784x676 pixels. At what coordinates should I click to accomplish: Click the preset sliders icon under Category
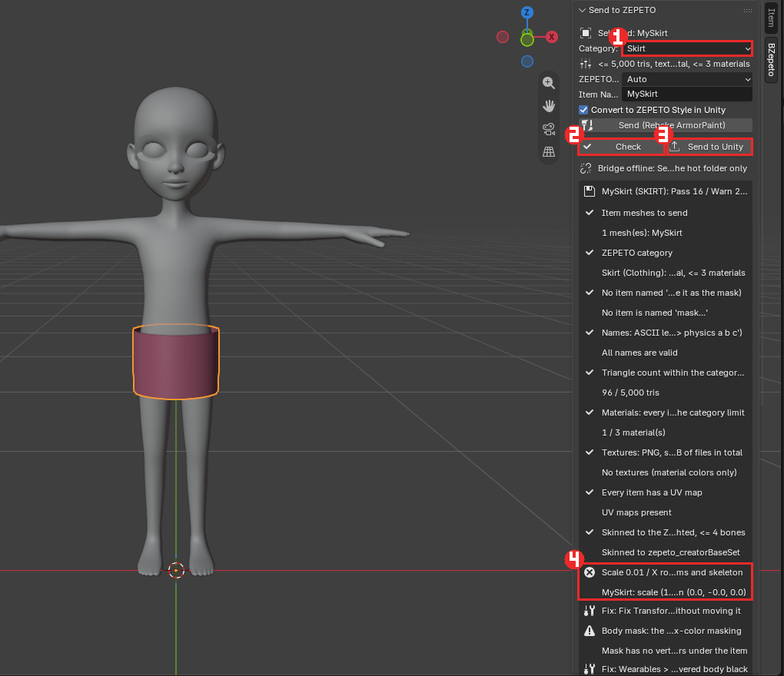pos(586,64)
